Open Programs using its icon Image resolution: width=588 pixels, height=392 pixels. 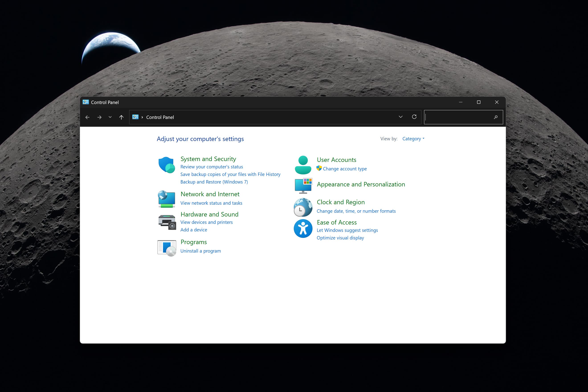[167, 247]
